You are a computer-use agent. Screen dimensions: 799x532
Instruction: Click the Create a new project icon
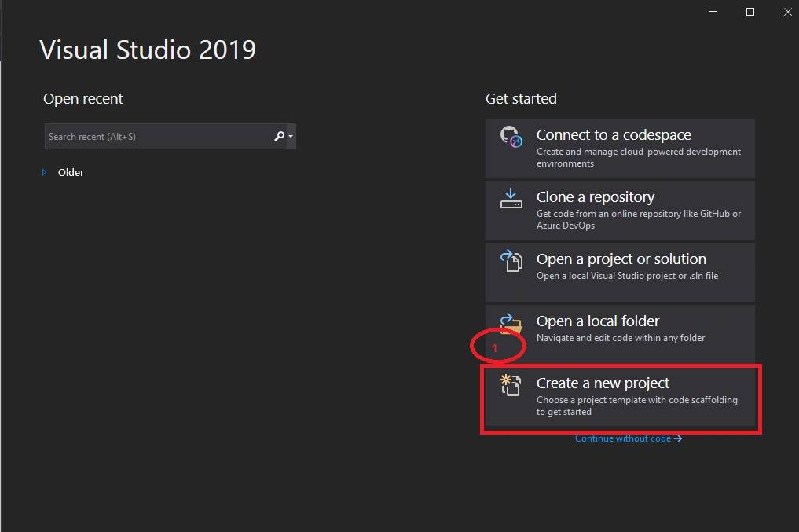[x=511, y=385]
